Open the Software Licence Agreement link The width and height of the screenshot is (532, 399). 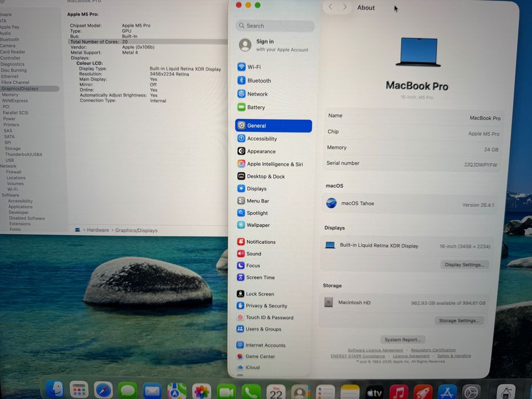[375, 350]
